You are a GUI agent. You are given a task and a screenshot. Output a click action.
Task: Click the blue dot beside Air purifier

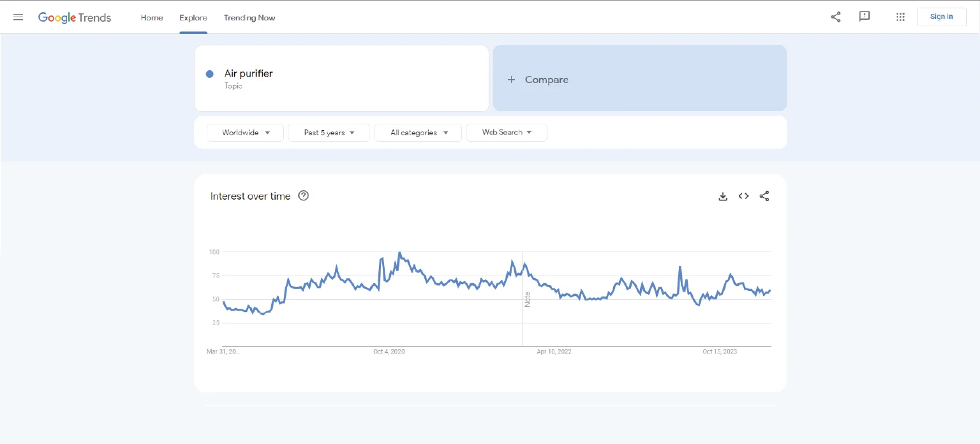(209, 74)
